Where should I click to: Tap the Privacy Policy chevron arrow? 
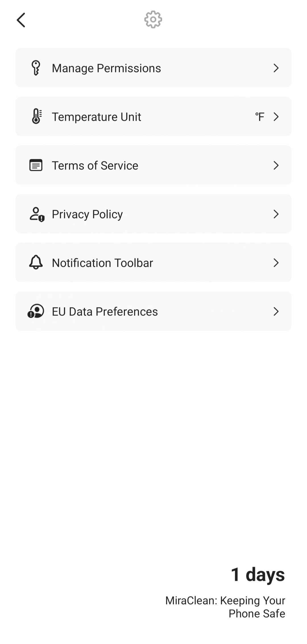(276, 214)
